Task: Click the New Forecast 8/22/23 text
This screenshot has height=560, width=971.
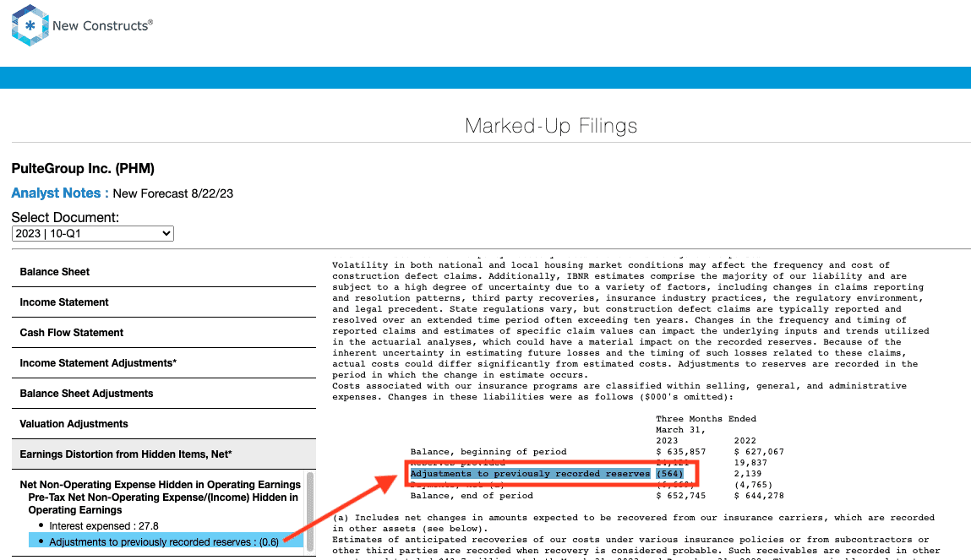Action: pyautogui.click(x=172, y=193)
